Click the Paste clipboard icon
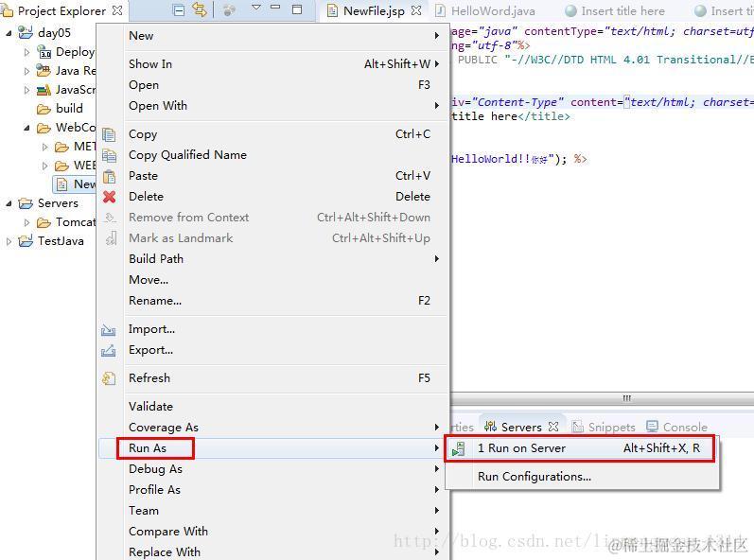Image resolution: width=754 pixels, height=560 pixels. coord(109,176)
